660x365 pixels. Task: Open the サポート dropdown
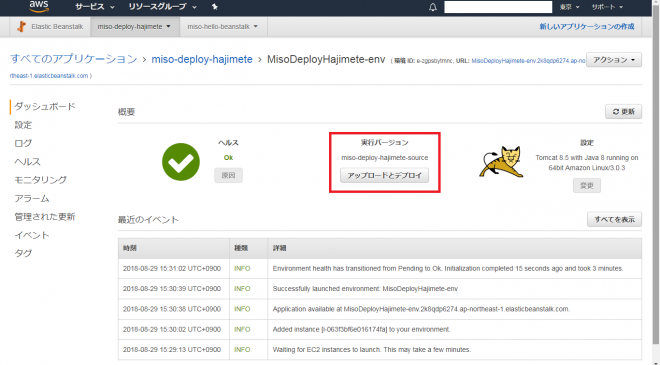pos(607,7)
